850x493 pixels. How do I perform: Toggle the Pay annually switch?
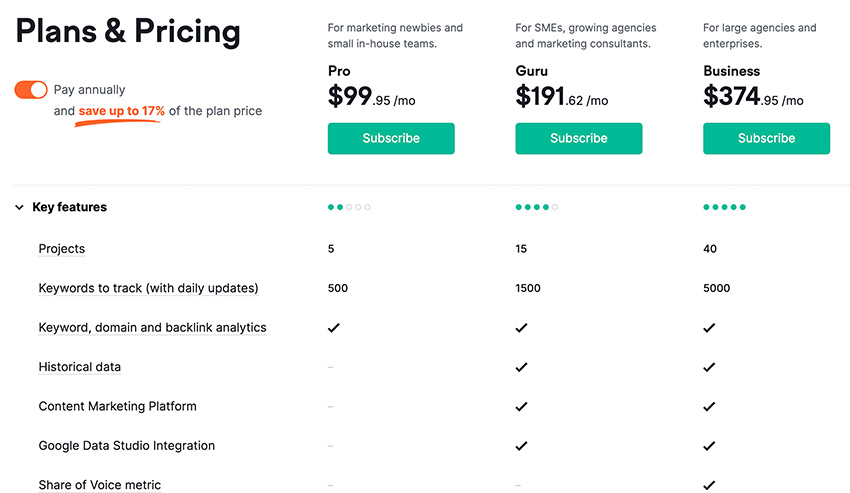click(x=31, y=89)
